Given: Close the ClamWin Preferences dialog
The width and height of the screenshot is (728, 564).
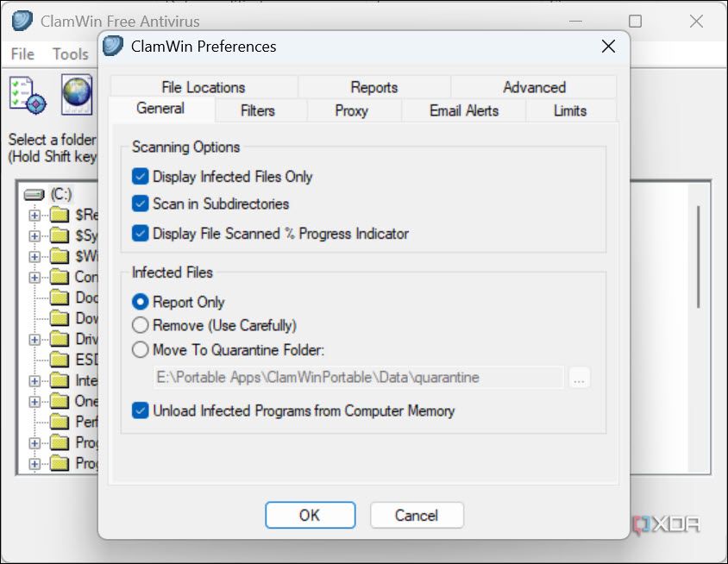Looking at the screenshot, I should click(x=608, y=46).
